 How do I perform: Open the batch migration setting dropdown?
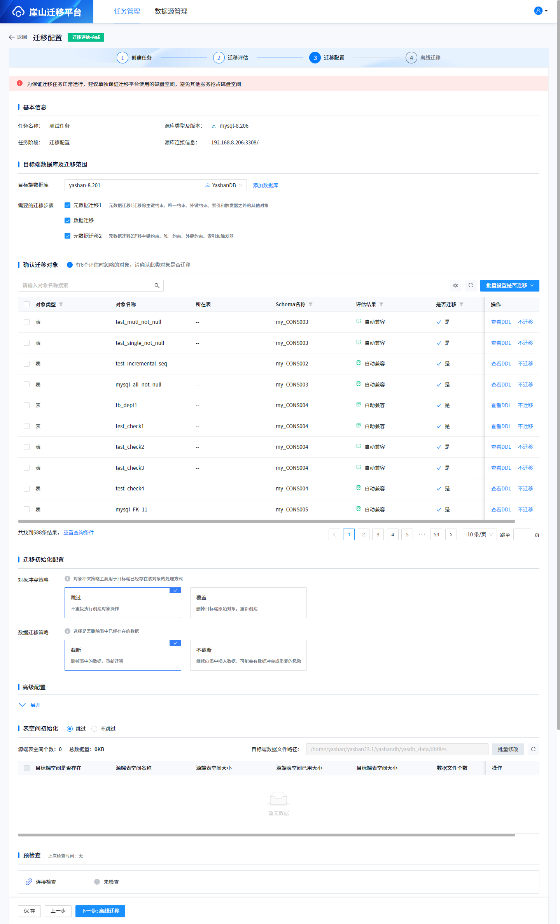(509, 286)
